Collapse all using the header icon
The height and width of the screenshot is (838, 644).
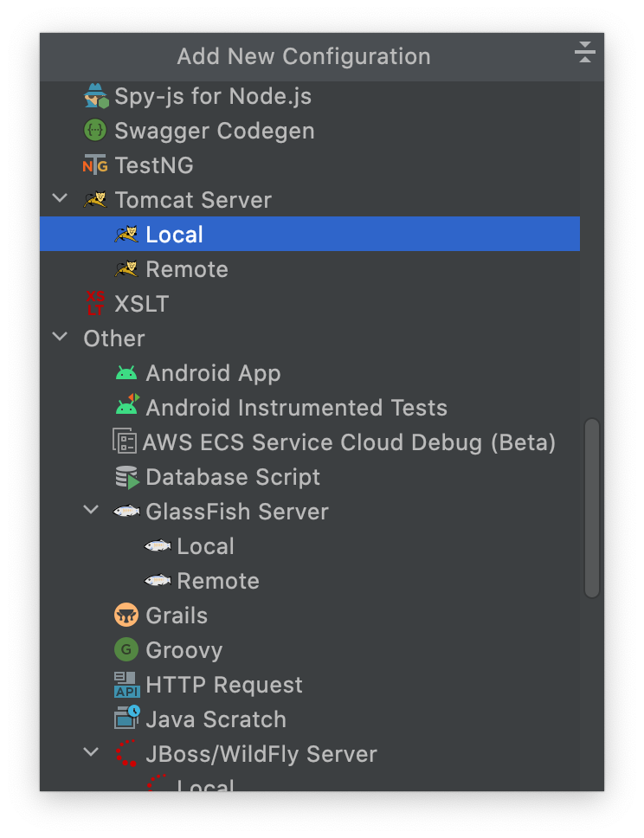click(584, 52)
